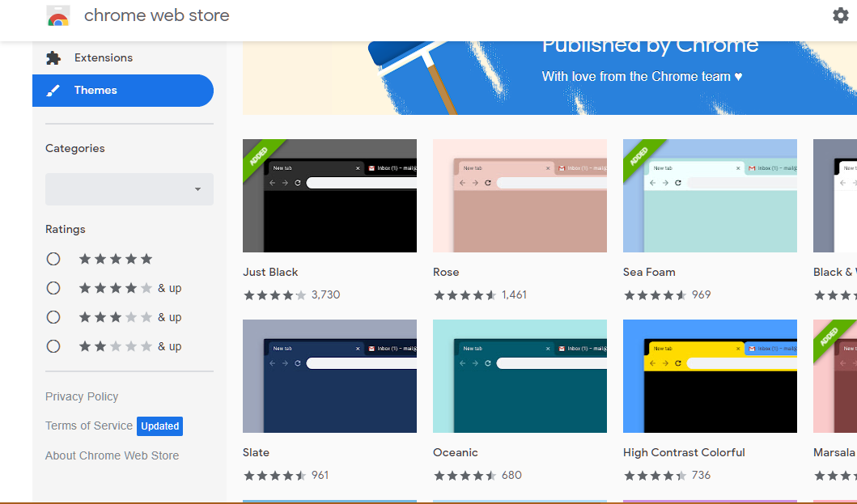Click the Published by Chrome banner
Screen dimensions: 857x504
tap(549, 78)
